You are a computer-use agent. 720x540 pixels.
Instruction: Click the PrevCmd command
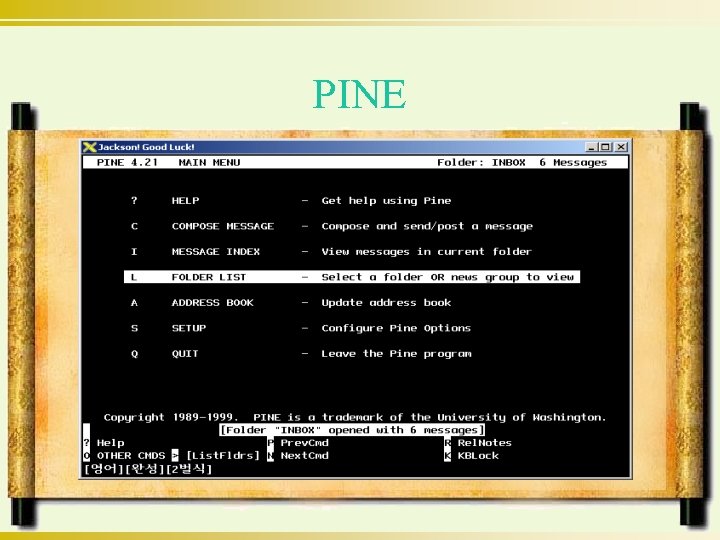coord(298,443)
